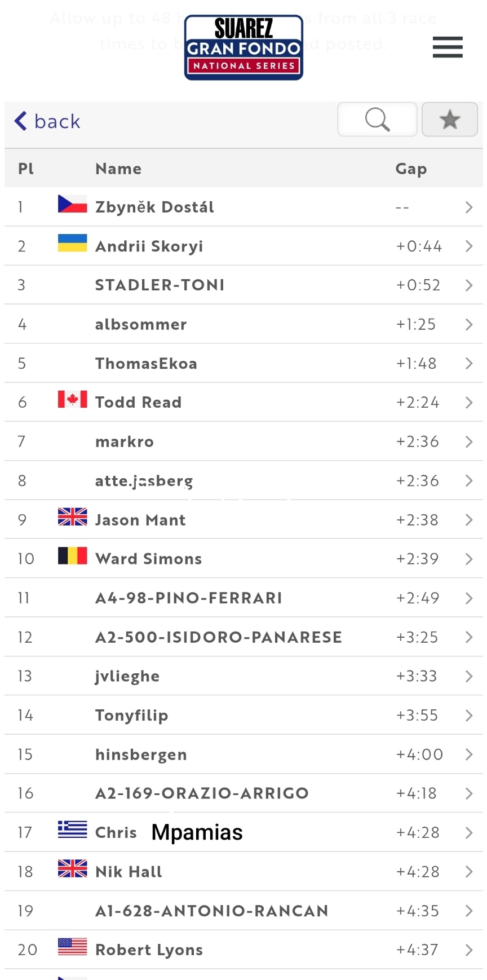This screenshot has height=980, width=487.
Task: Click the magnifying glass search icon
Action: tap(377, 120)
